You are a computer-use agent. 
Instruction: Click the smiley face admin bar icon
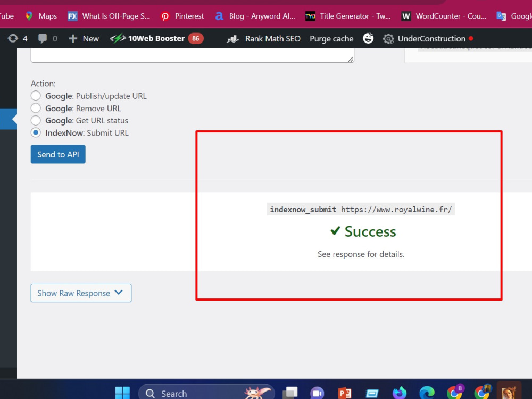(368, 38)
